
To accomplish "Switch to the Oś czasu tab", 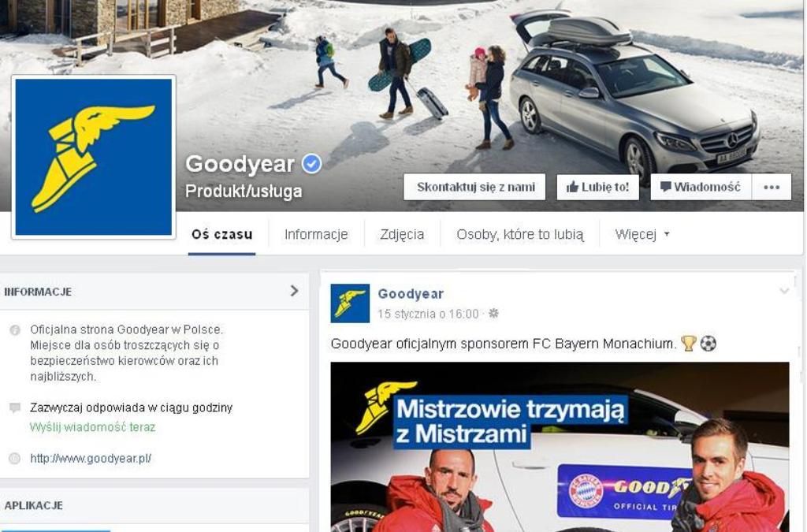I will (x=221, y=234).
